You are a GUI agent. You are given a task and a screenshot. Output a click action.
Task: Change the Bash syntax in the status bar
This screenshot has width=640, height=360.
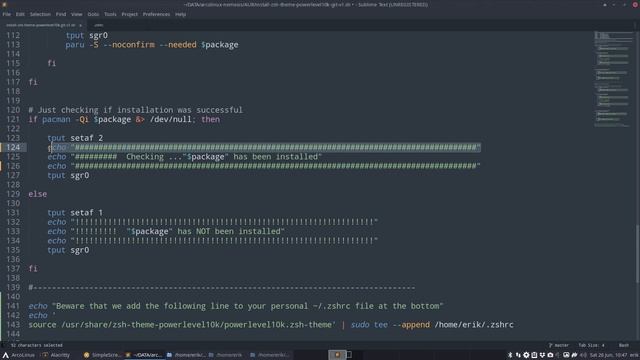pos(624,345)
